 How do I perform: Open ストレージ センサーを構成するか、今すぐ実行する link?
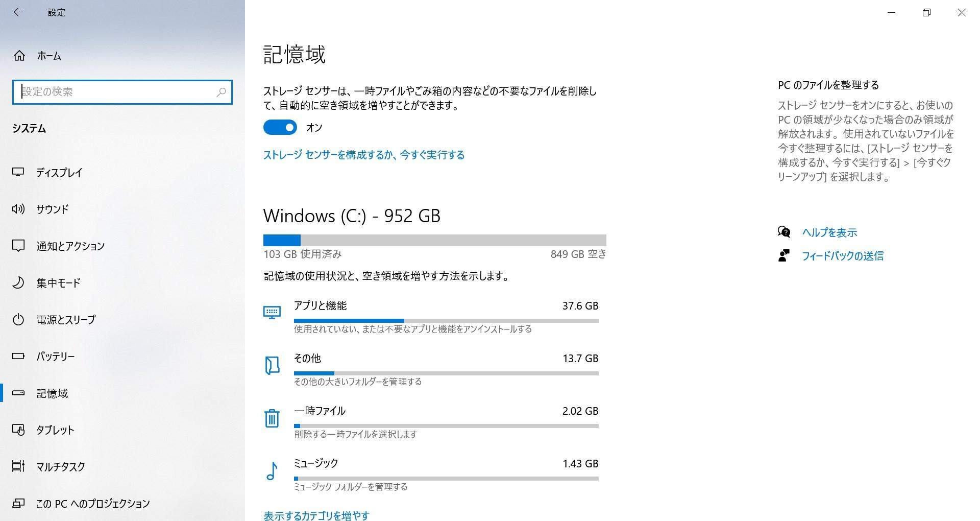point(363,155)
